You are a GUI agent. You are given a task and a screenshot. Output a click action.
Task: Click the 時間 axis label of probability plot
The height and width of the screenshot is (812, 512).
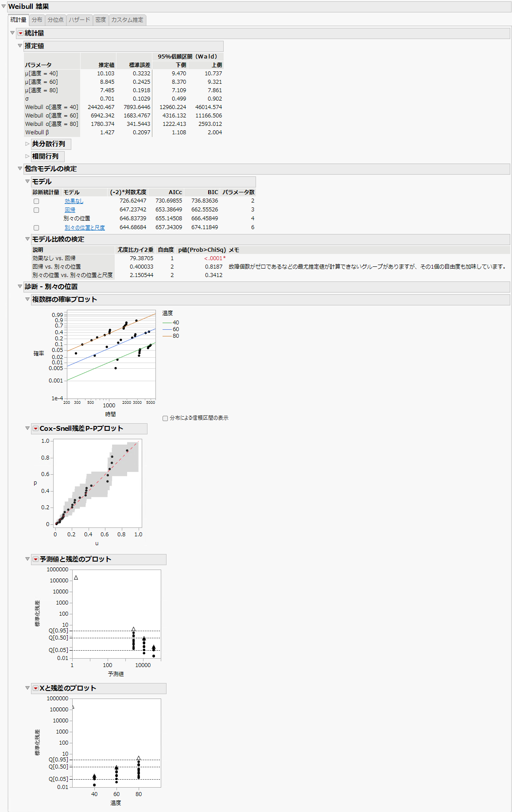[x=111, y=414]
